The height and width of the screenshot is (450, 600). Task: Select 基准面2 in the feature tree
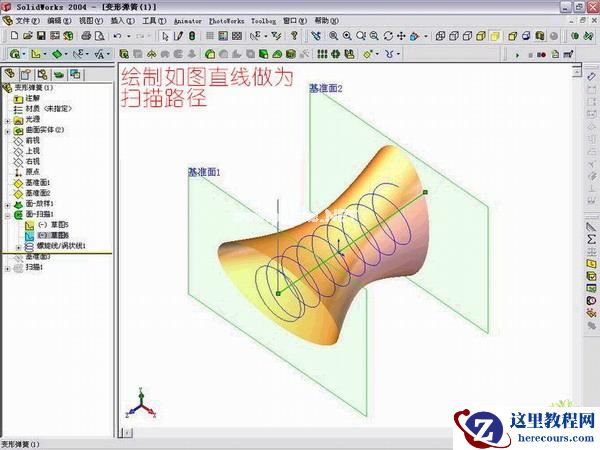[x=38, y=193]
